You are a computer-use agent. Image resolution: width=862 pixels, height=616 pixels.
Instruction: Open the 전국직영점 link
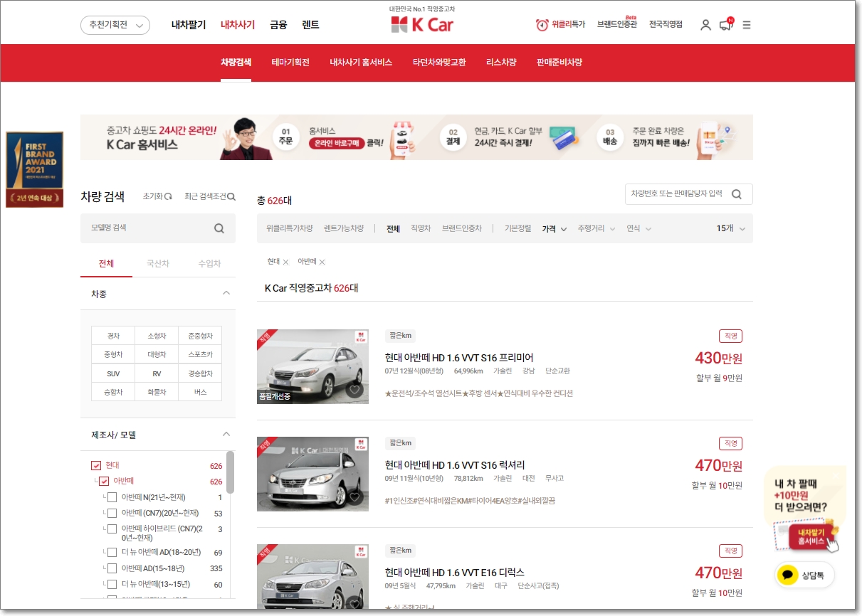click(666, 24)
